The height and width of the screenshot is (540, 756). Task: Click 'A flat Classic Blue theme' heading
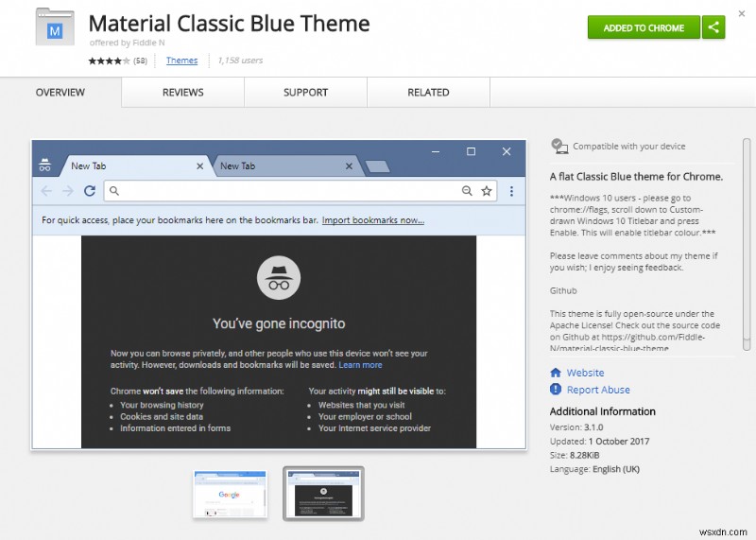coord(636,177)
